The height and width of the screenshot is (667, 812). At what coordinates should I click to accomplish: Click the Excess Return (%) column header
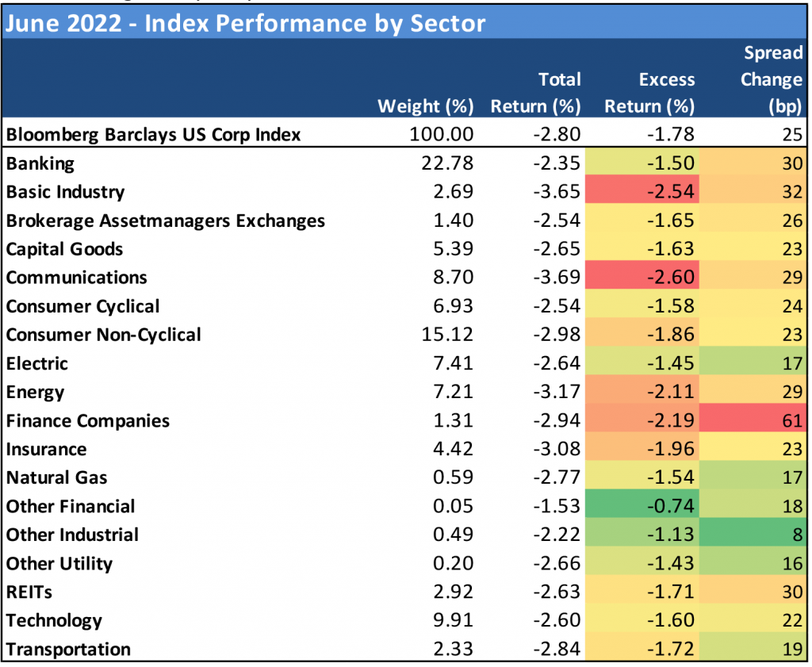[x=649, y=93]
